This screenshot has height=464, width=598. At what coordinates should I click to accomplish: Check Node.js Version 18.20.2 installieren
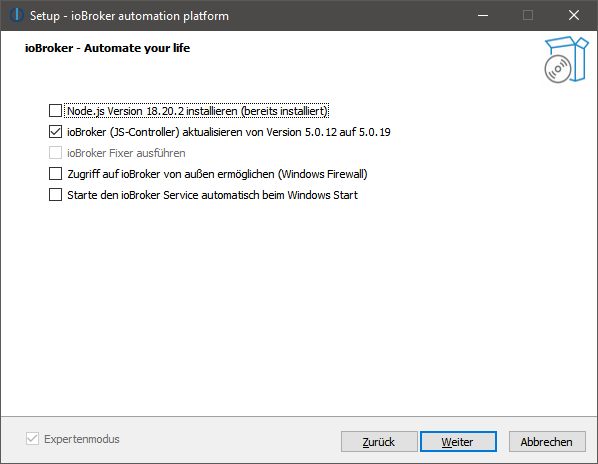(x=55, y=111)
